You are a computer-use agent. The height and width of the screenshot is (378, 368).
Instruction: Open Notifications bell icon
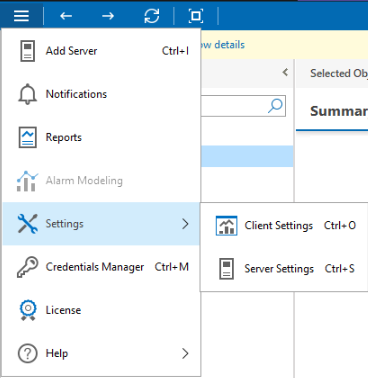[x=27, y=94]
